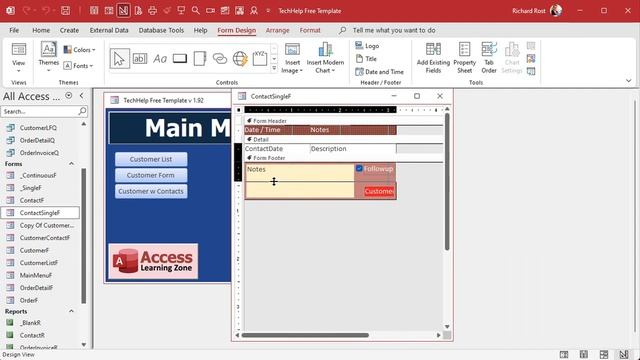Click the Title icon in Header/Footer

click(359, 58)
